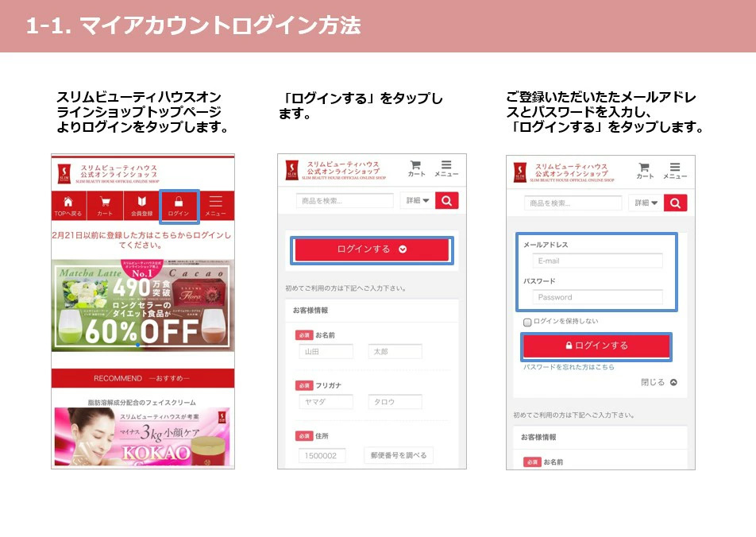This screenshot has width=756, height=537.
Task: Click the red ログインする button with lock
Action: [596, 346]
